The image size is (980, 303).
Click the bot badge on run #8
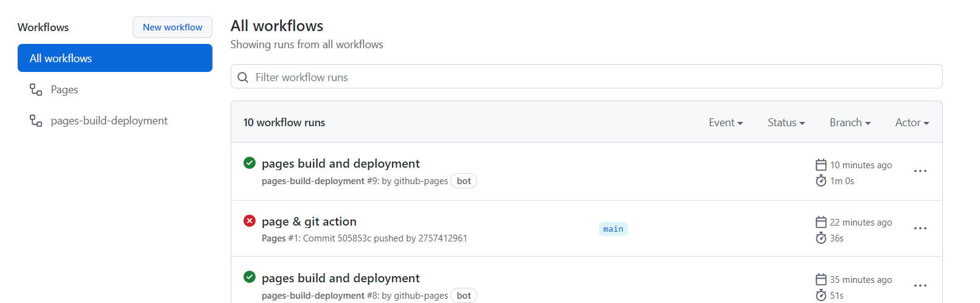pos(464,296)
